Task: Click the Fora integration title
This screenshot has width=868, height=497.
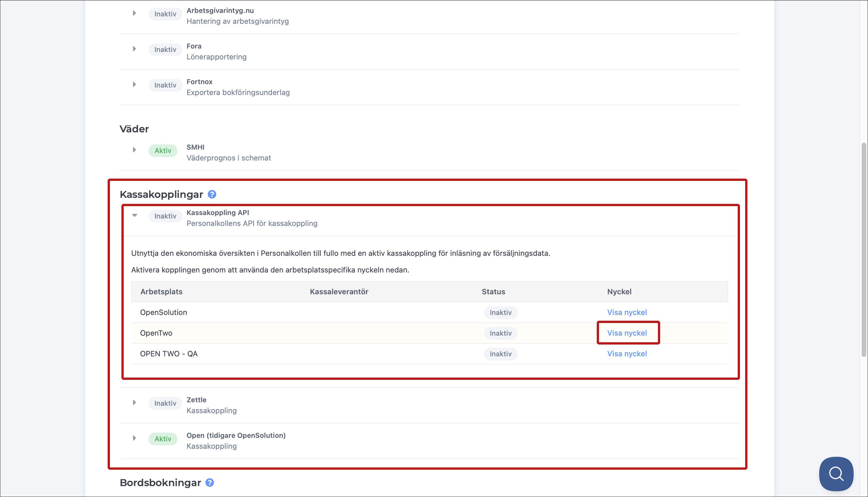Action: [194, 46]
